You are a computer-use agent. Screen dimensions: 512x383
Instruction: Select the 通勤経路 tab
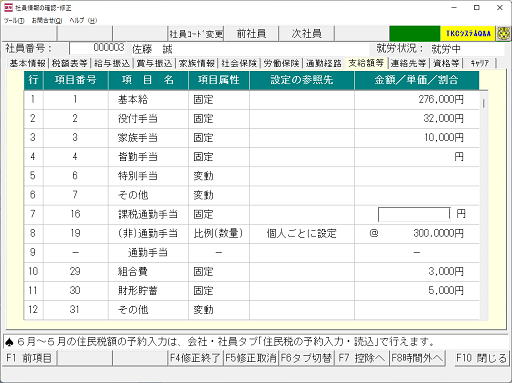tap(324, 63)
